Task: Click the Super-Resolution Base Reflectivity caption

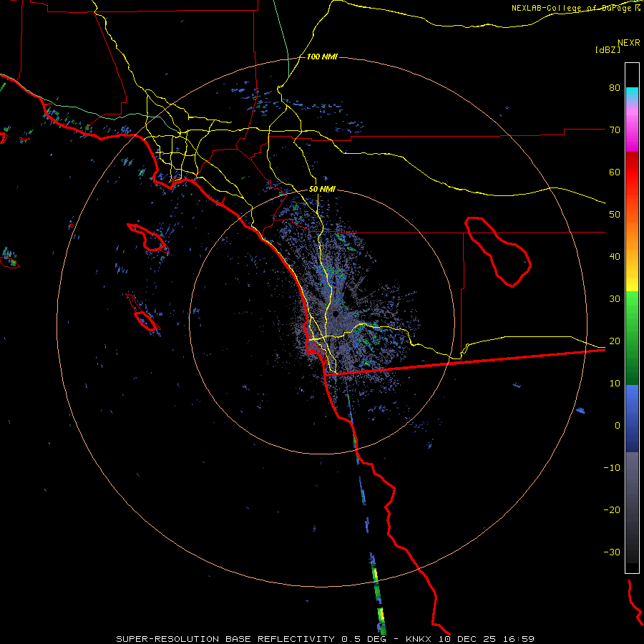Action: coord(325,639)
